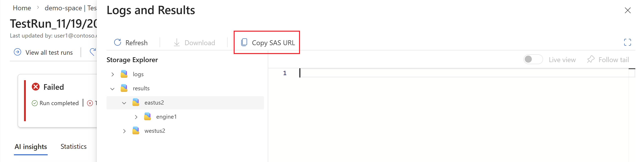Expand the logs folder chevron
644x162 pixels.
[113, 74]
